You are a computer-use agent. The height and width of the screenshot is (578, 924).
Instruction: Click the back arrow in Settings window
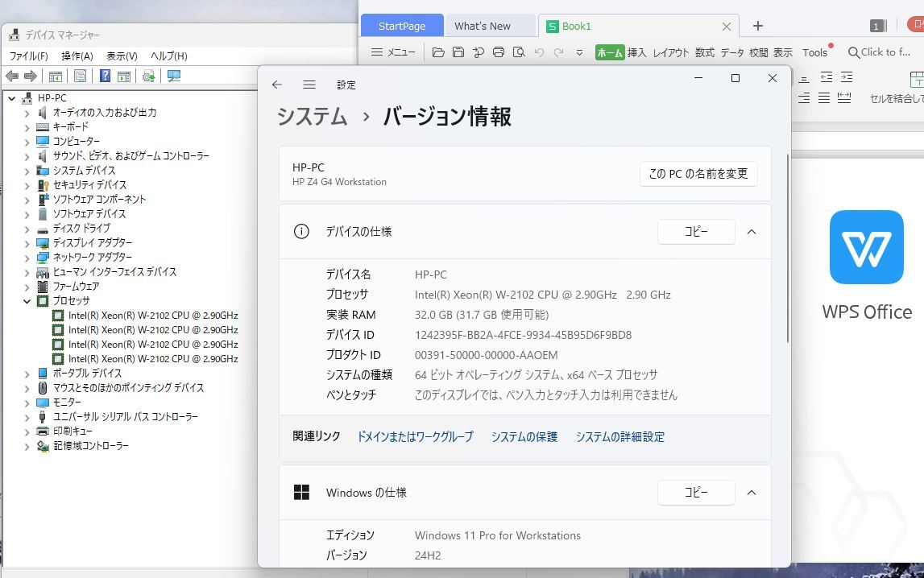click(x=277, y=85)
